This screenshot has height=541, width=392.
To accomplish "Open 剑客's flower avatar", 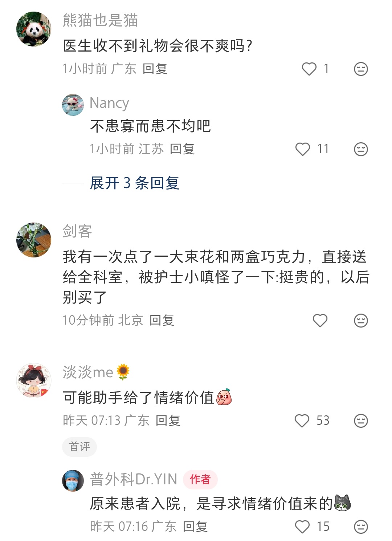I will click(x=34, y=240).
